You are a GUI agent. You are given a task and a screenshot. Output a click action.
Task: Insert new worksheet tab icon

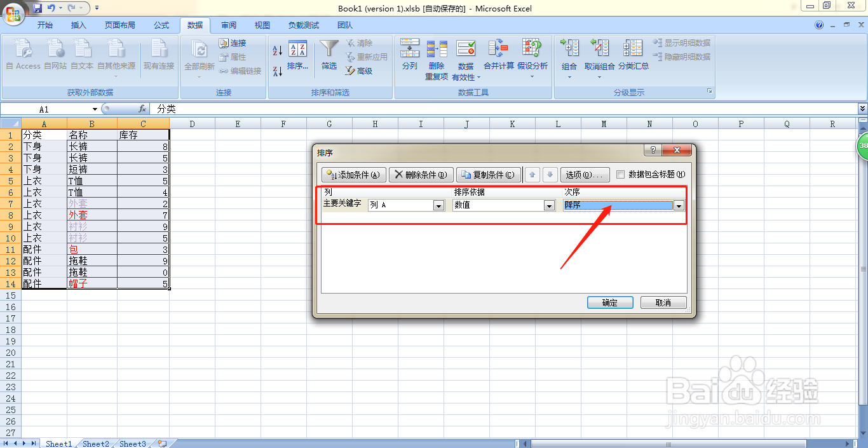[x=163, y=444]
